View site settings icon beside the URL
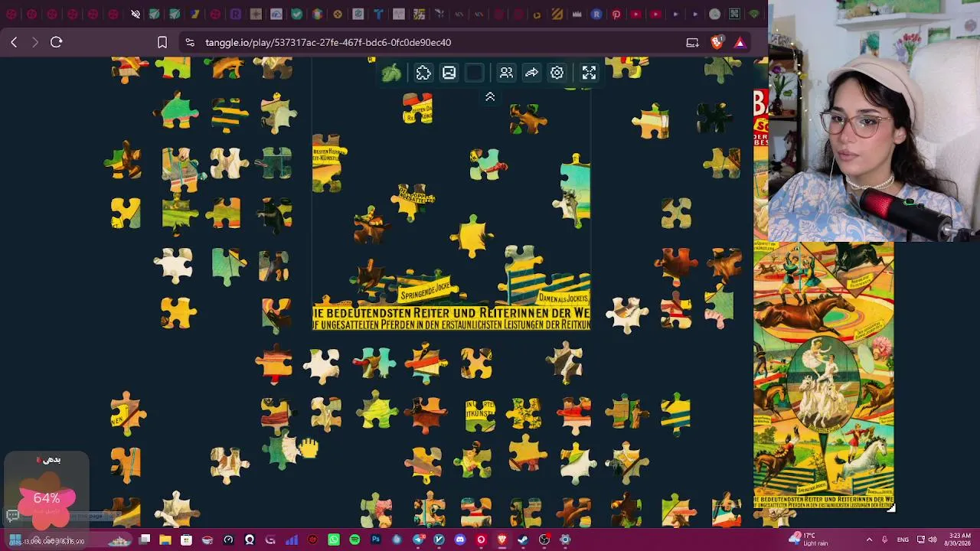Image resolution: width=980 pixels, height=551 pixels. tap(190, 42)
